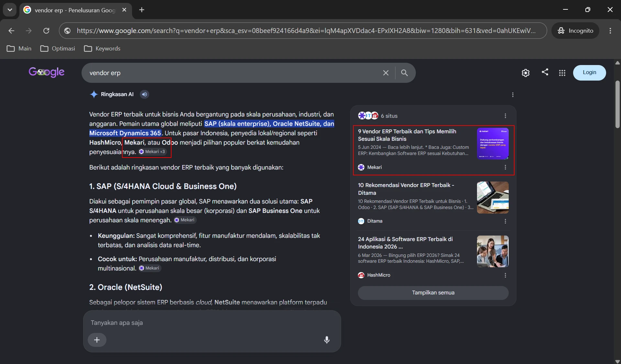Open Chrome's three-dot menu

pos(610,31)
